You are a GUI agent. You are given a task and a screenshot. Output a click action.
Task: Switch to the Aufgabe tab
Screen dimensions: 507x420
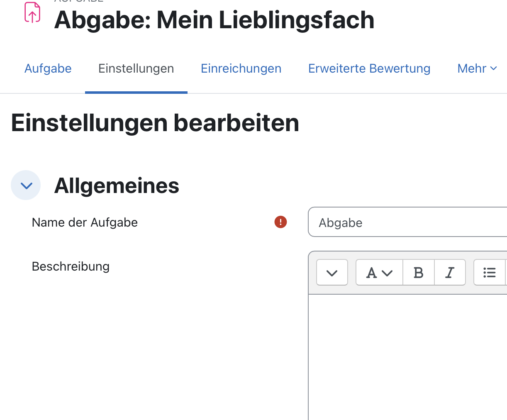tap(48, 68)
